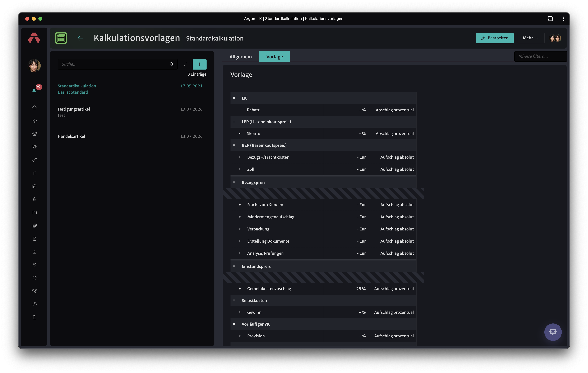This screenshot has width=588, height=373.
Task: Open the warehouse icon in sidebar
Action: click(x=34, y=186)
